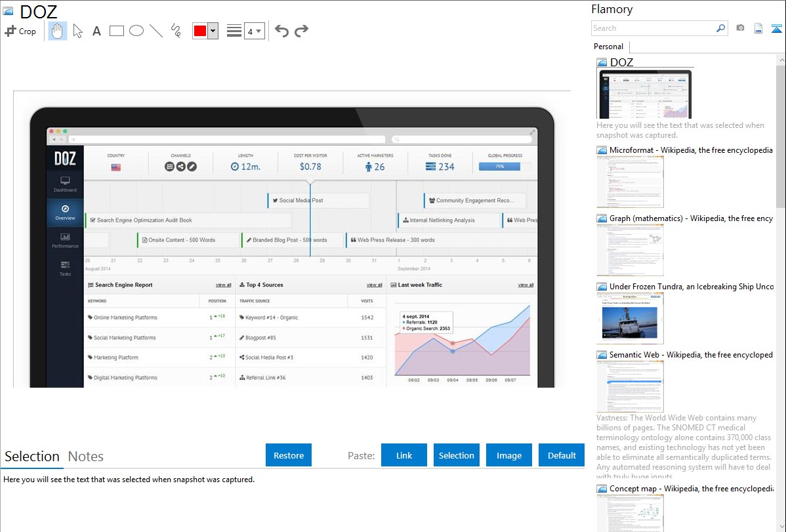
Task: Paste as Link
Action: (x=404, y=455)
